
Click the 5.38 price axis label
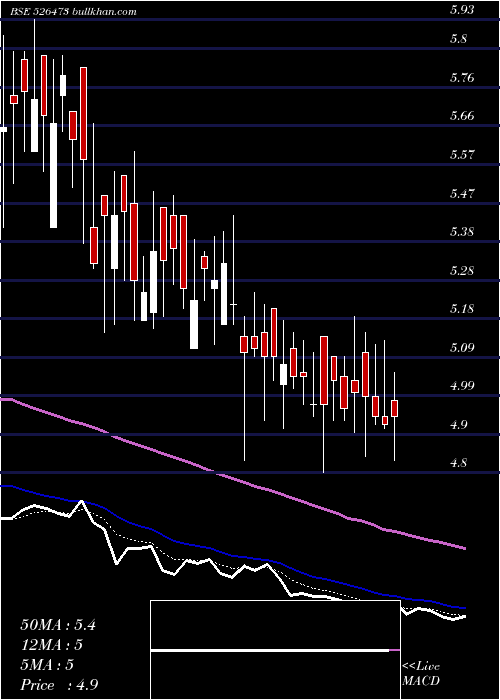click(461, 232)
